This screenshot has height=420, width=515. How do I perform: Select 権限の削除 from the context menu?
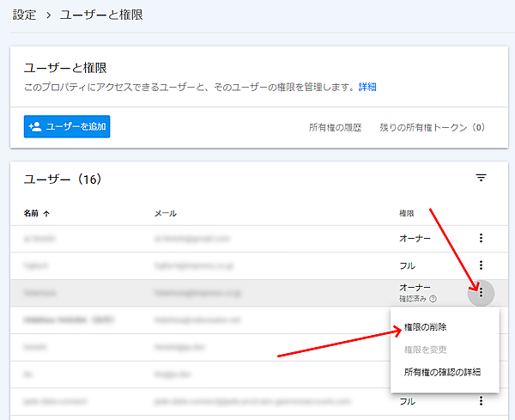pyautogui.click(x=425, y=327)
